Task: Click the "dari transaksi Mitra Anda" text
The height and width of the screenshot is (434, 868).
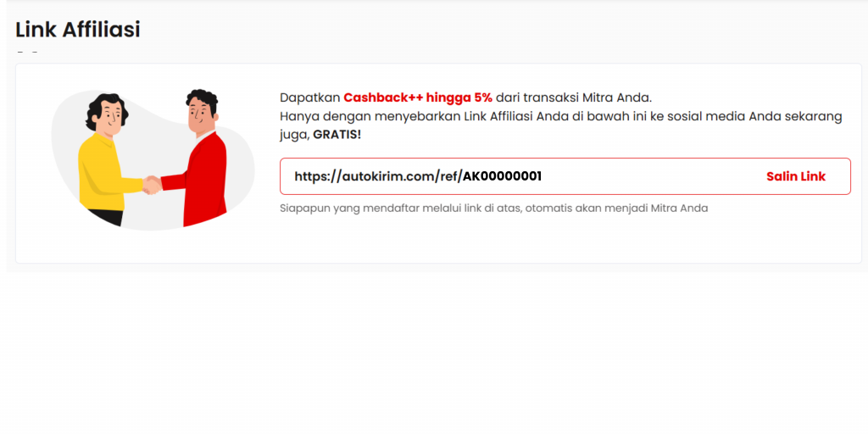Action: coord(574,98)
